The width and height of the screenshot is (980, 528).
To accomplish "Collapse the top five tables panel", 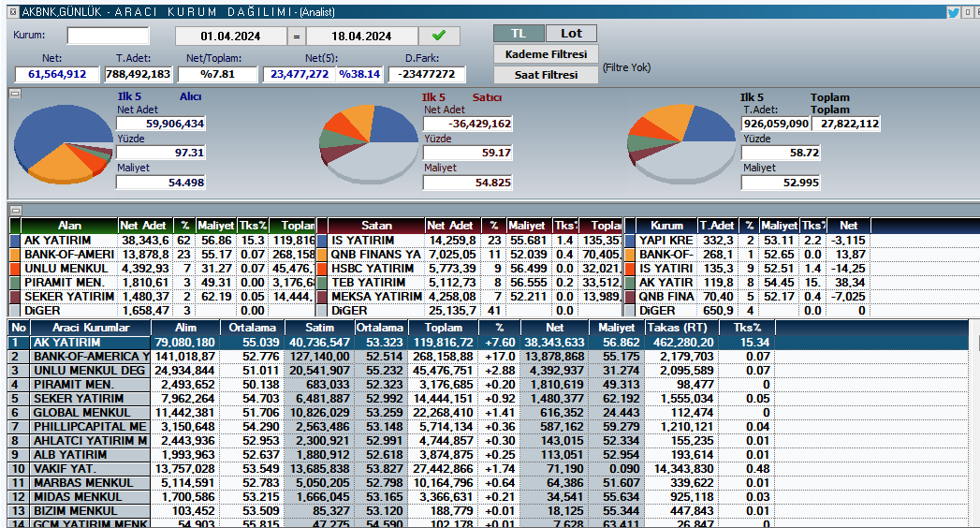I will (15, 211).
